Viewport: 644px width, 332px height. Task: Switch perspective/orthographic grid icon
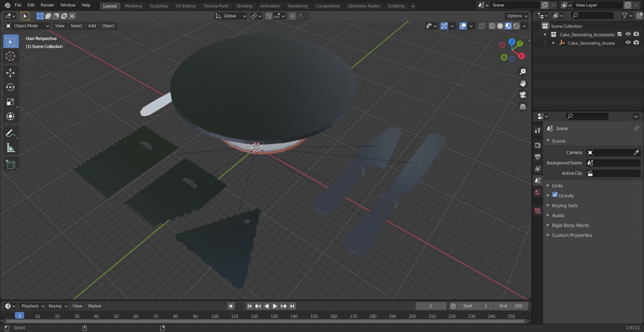(522, 107)
